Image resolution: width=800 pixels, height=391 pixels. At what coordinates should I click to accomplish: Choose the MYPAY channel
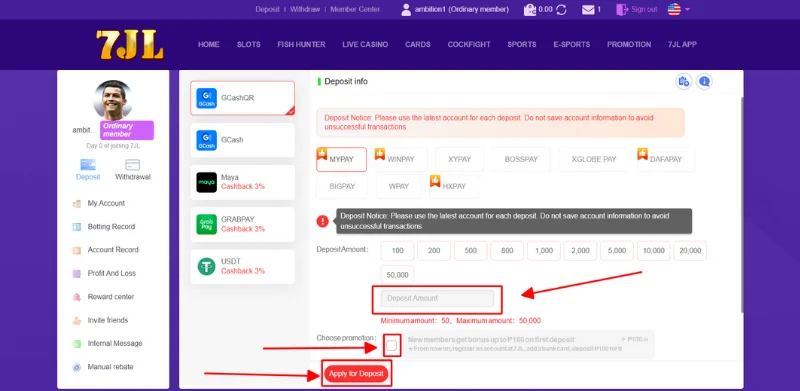(x=341, y=159)
